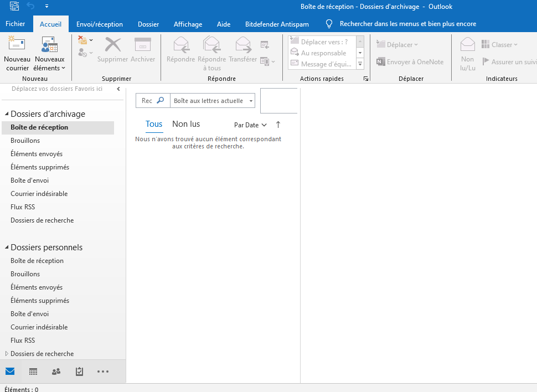Expand the Actions rapides gallery
The height and width of the screenshot is (392, 537).
click(x=360, y=64)
